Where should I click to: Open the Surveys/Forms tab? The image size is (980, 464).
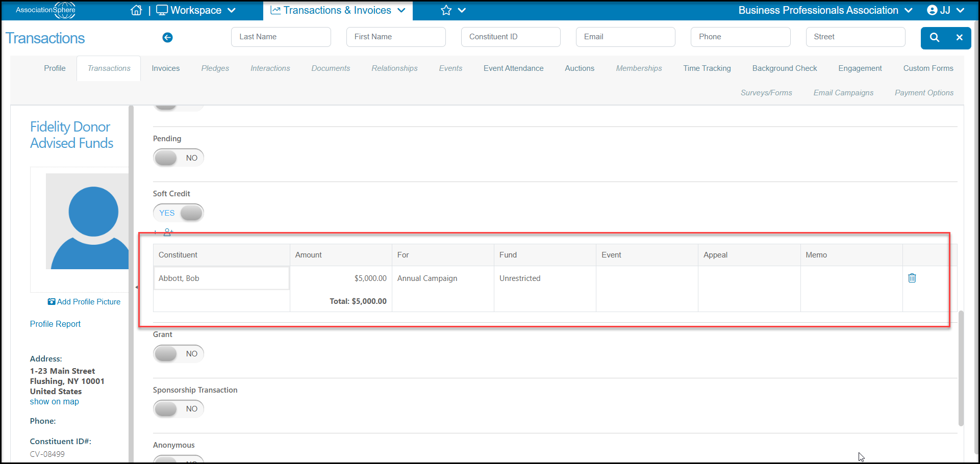[x=766, y=93]
